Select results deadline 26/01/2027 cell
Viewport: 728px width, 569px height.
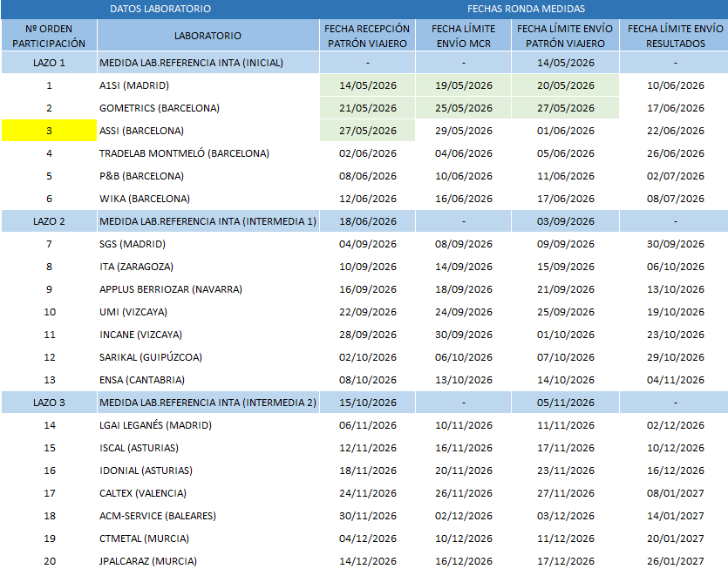coord(675,560)
